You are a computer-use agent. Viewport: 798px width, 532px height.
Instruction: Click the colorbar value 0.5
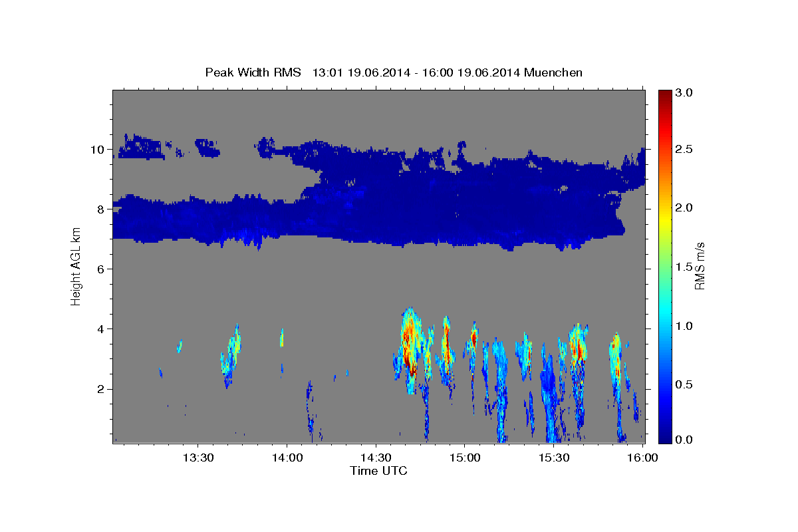tap(684, 384)
